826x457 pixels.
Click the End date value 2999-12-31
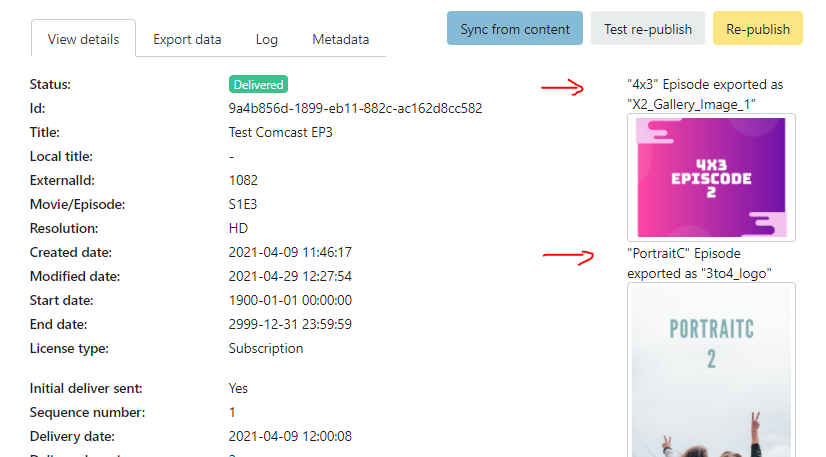click(290, 324)
